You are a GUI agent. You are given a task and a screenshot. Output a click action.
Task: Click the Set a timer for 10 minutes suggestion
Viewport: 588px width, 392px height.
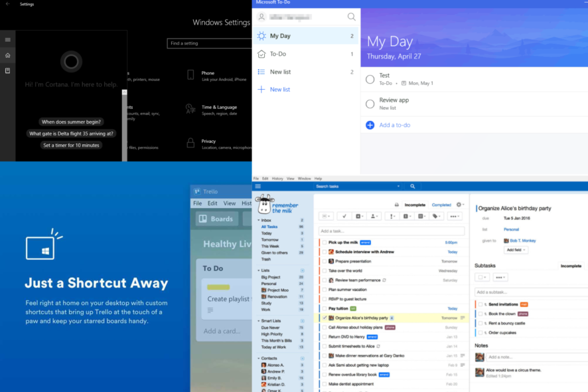coord(71,146)
